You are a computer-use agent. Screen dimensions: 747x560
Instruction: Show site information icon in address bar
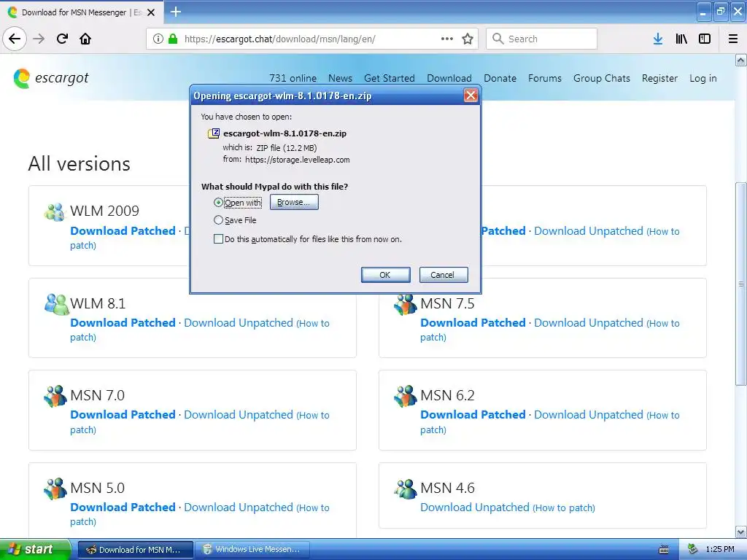tap(158, 39)
